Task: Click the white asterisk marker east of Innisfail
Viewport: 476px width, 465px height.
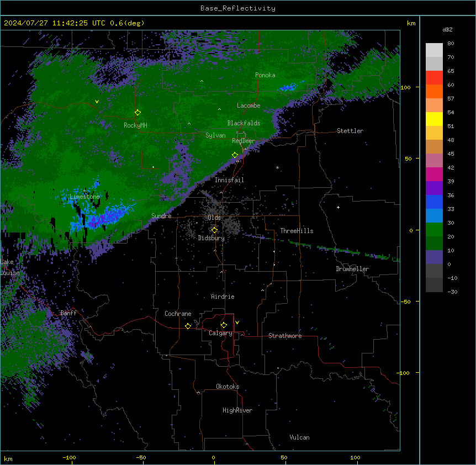Action: pyautogui.click(x=277, y=167)
